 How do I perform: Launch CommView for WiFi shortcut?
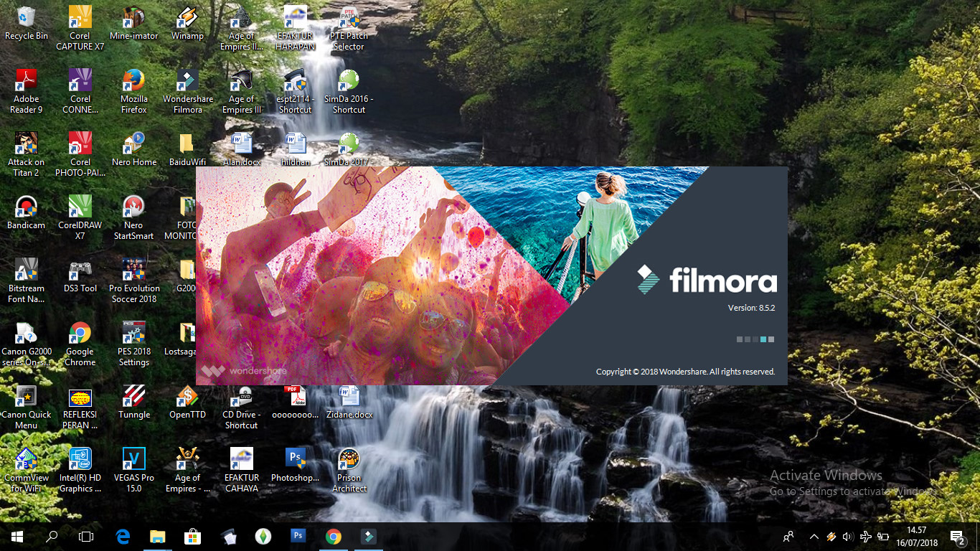27,471
